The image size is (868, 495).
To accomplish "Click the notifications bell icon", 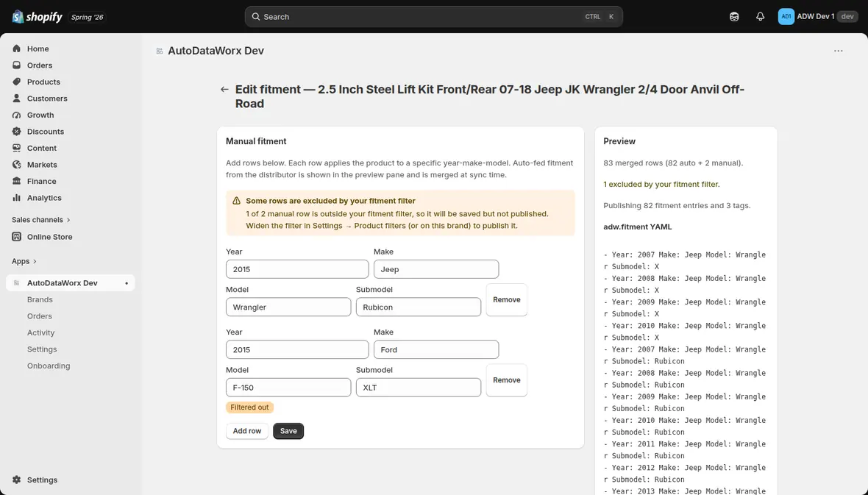I will [760, 17].
